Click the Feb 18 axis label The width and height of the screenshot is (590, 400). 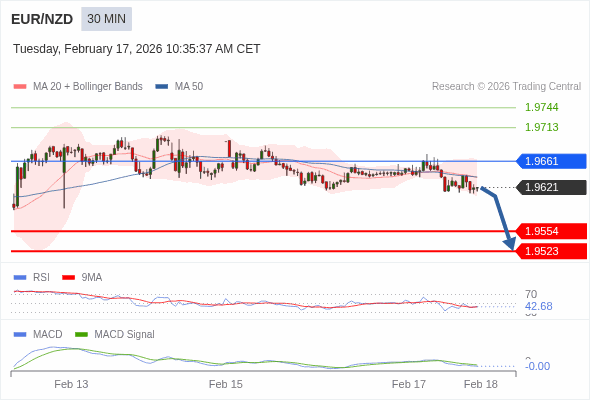tap(481, 384)
